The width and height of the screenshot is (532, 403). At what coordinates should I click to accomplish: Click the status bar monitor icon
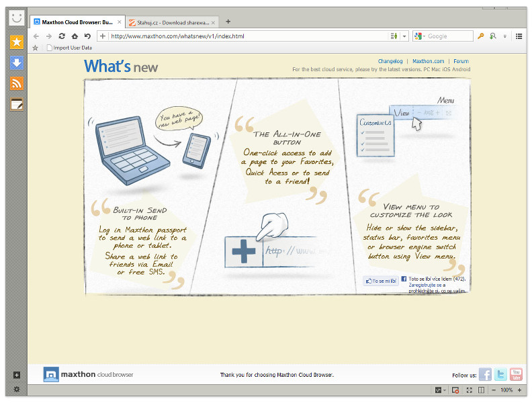click(438, 390)
